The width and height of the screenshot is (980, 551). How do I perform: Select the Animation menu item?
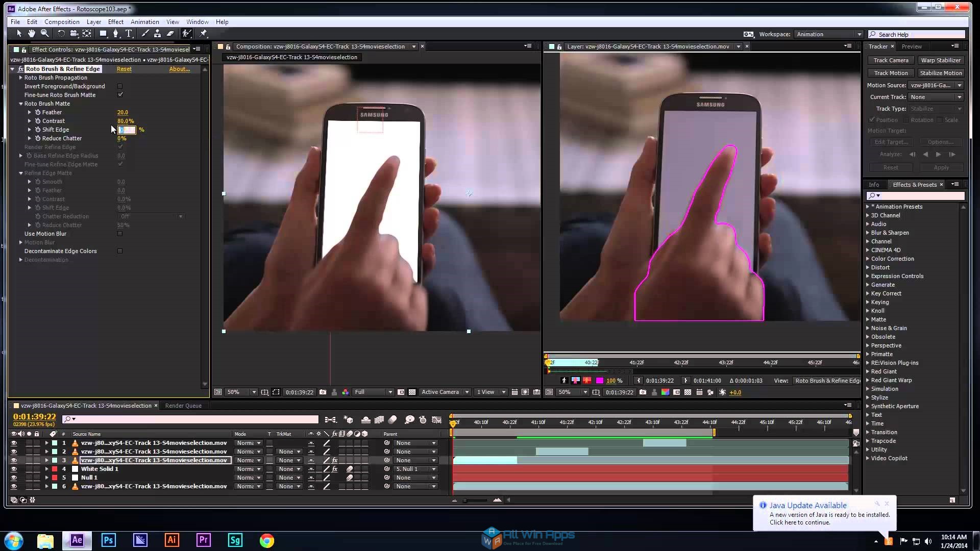(143, 21)
